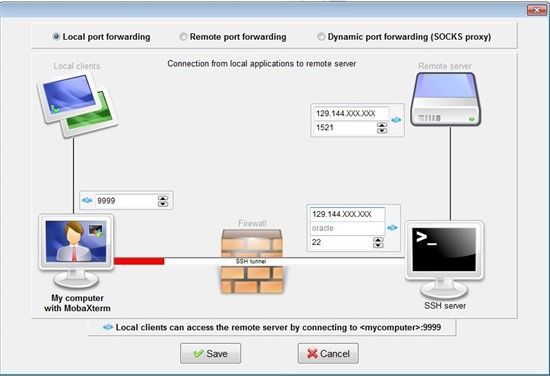Click the 'Local clients' label
Screen dimensions: 550x376
(77, 66)
